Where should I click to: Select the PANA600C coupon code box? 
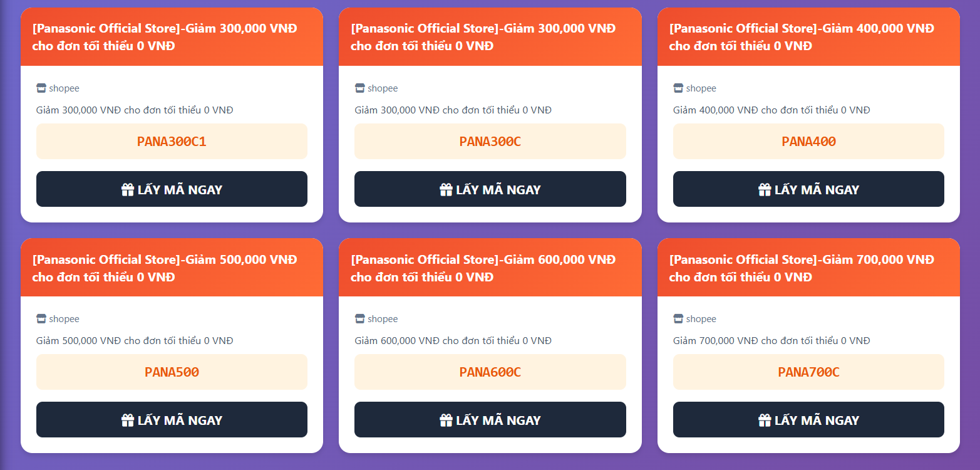pos(490,372)
